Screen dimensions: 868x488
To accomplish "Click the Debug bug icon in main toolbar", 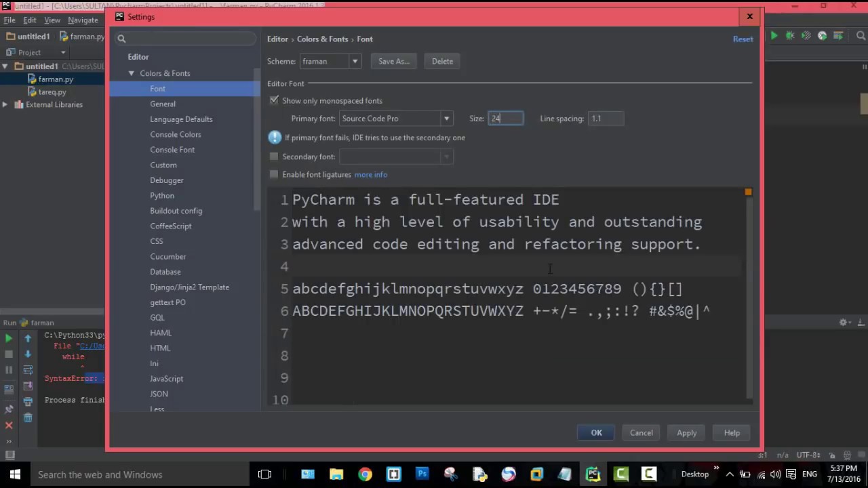I will pyautogui.click(x=790, y=36).
